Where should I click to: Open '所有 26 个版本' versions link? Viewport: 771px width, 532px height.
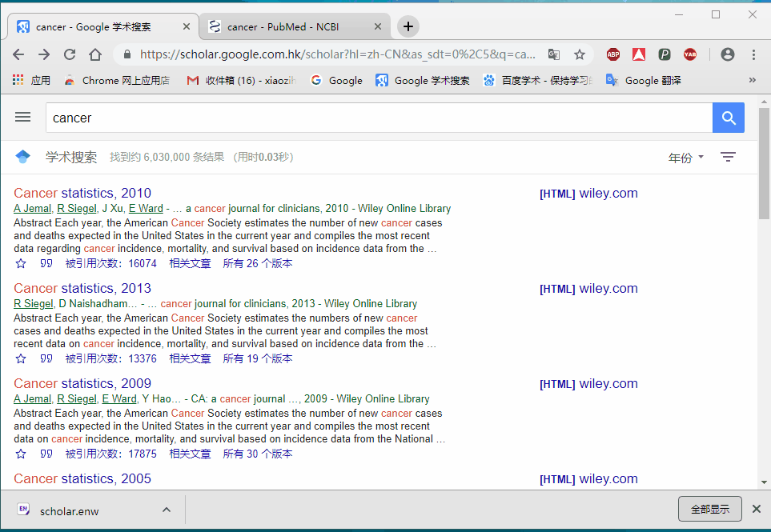point(258,263)
